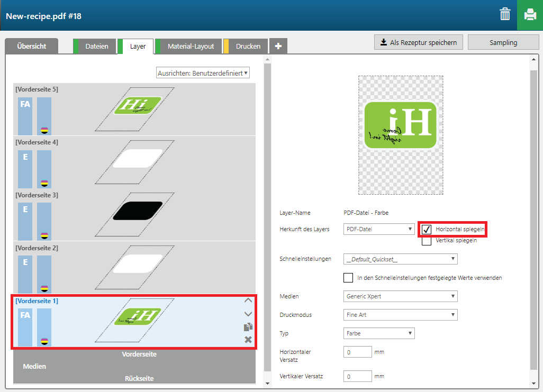Delete Vorderseite 1 layer with X icon
543x392 pixels.
[248, 340]
